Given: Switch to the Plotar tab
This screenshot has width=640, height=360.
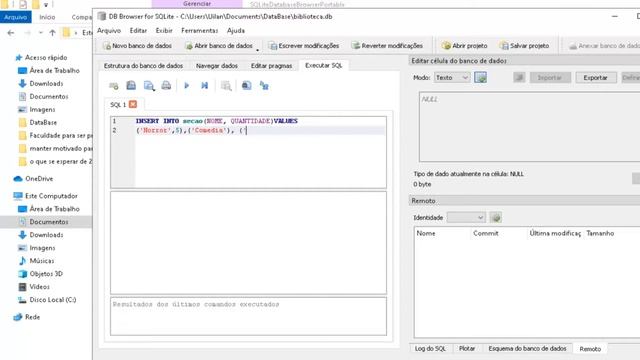Looking at the screenshot, I should [467, 349].
